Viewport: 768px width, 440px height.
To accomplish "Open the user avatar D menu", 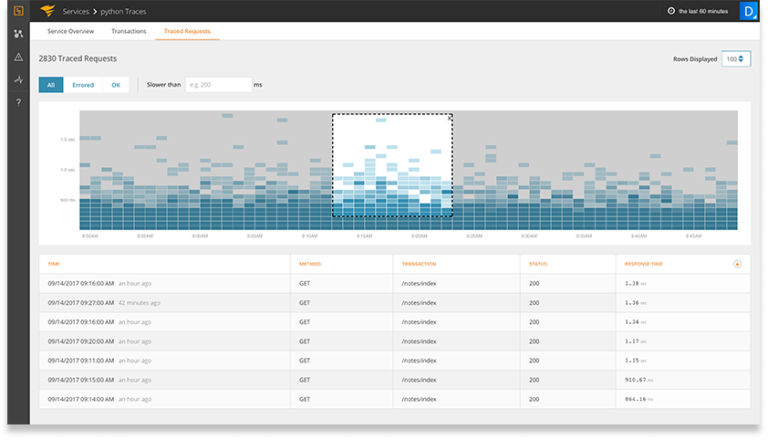I will click(750, 11).
